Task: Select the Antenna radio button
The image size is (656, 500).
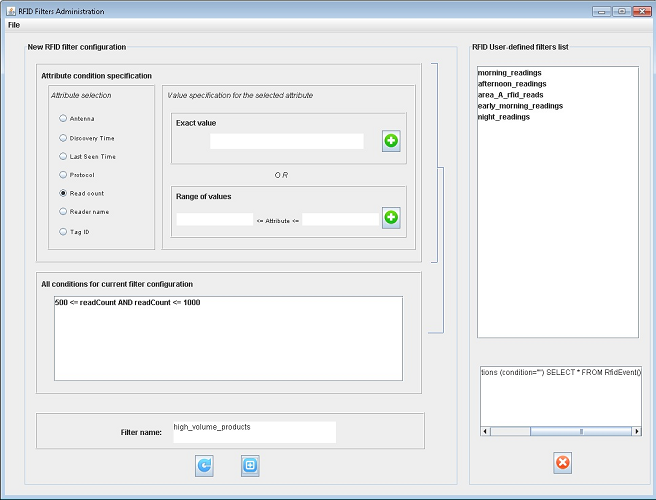Action: click(x=64, y=118)
